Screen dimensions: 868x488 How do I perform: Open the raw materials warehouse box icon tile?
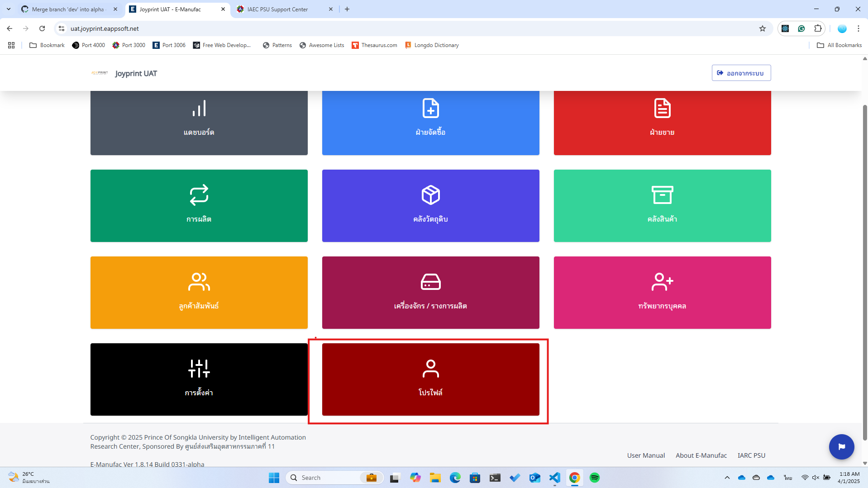point(430,205)
